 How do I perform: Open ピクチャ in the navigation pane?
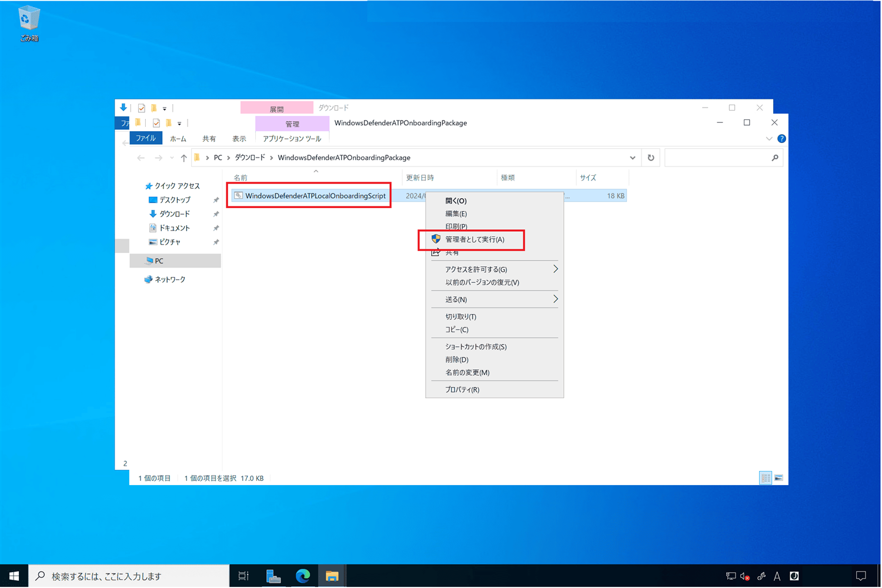click(x=170, y=242)
